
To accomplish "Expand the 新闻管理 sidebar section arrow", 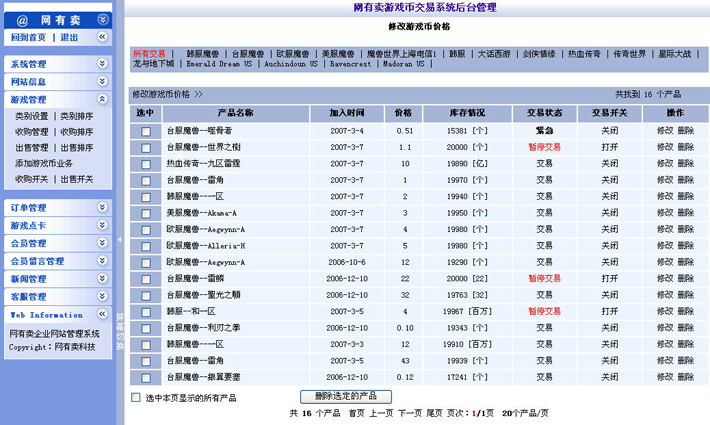I will (x=102, y=278).
